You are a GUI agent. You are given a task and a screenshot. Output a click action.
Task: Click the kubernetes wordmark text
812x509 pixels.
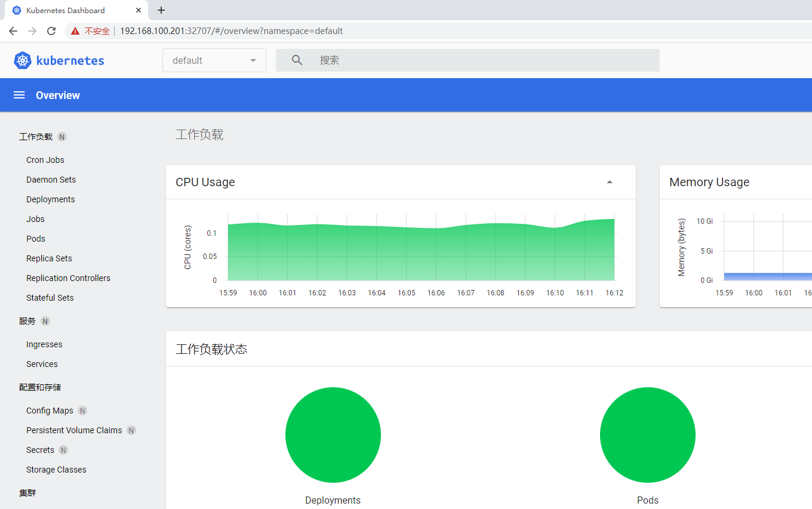pos(70,60)
